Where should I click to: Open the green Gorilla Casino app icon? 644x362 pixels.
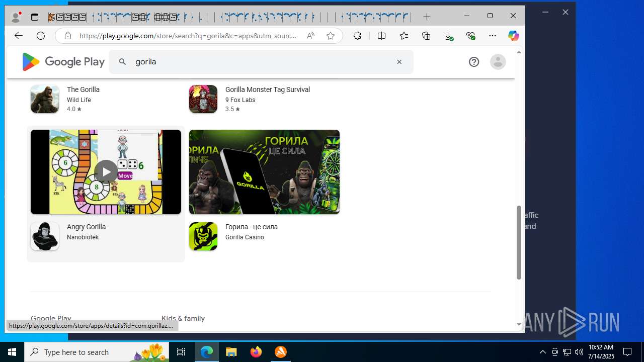pyautogui.click(x=203, y=236)
